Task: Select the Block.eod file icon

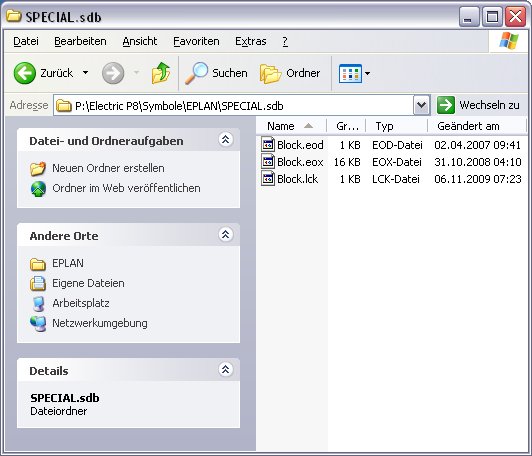Action: point(268,145)
